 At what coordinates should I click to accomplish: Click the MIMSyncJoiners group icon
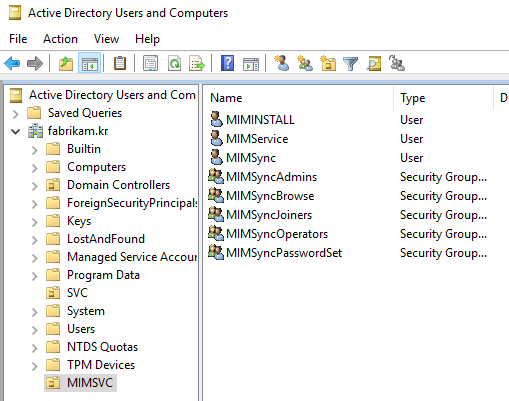[216, 214]
